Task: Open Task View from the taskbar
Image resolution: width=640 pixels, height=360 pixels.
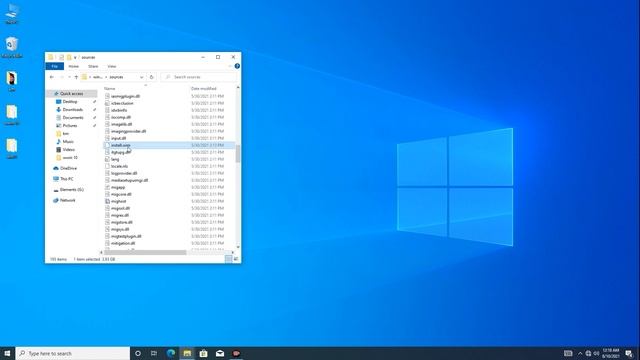Action: [x=154, y=353]
